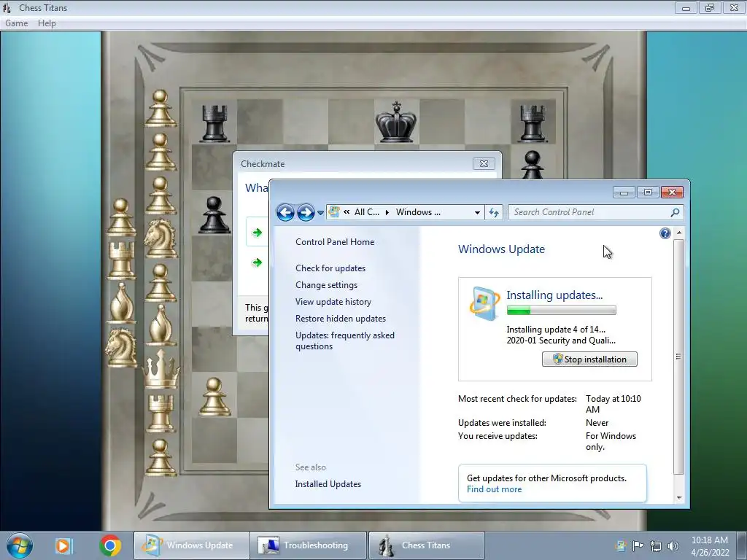This screenshot has width=747, height=560.
Task: Open recent pages dropdown arrow
Action: 321,213
